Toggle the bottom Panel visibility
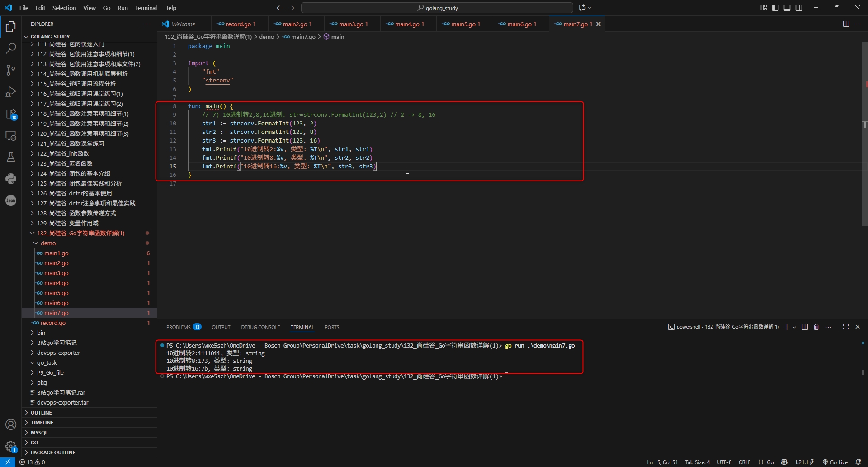Image resolution: width=868 pixels, height=467 pixels. [787, 8]
